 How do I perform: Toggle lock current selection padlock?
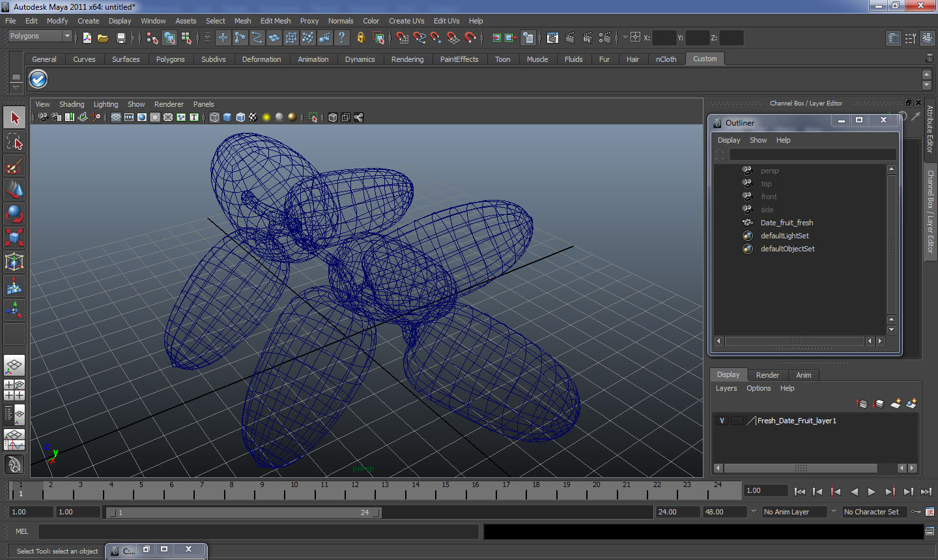pyautogui.click(x=361, y=38)
